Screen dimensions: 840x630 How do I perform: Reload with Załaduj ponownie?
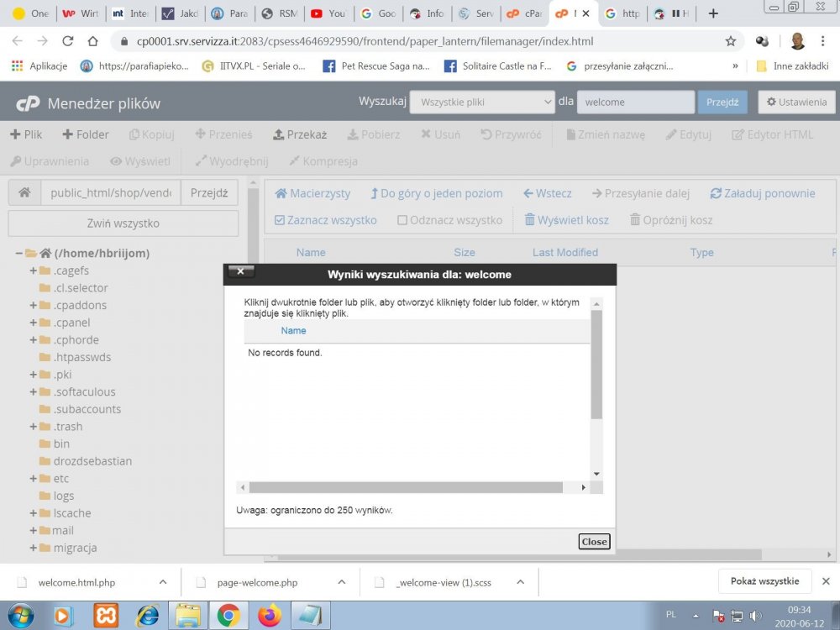coord(763,193)
